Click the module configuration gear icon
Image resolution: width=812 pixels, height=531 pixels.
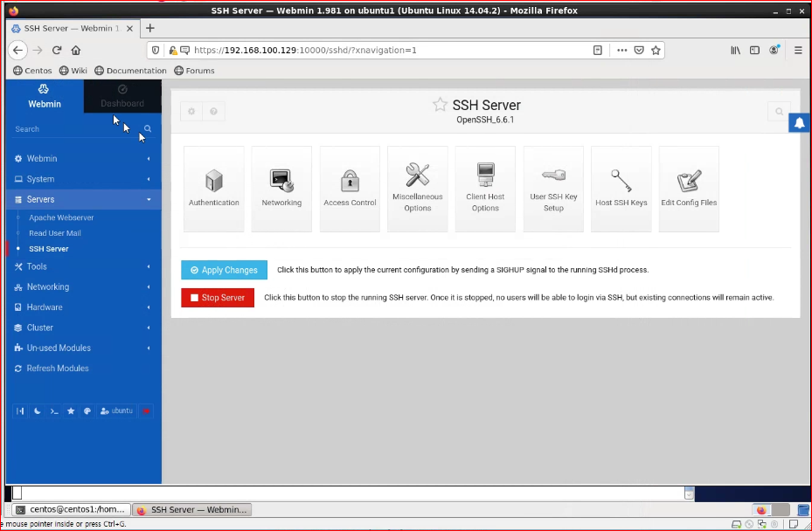coord(191,111)
